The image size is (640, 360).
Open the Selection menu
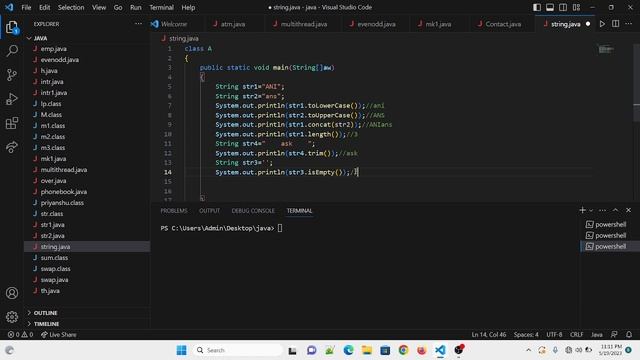pyautogui.click(x=71, y=7)
